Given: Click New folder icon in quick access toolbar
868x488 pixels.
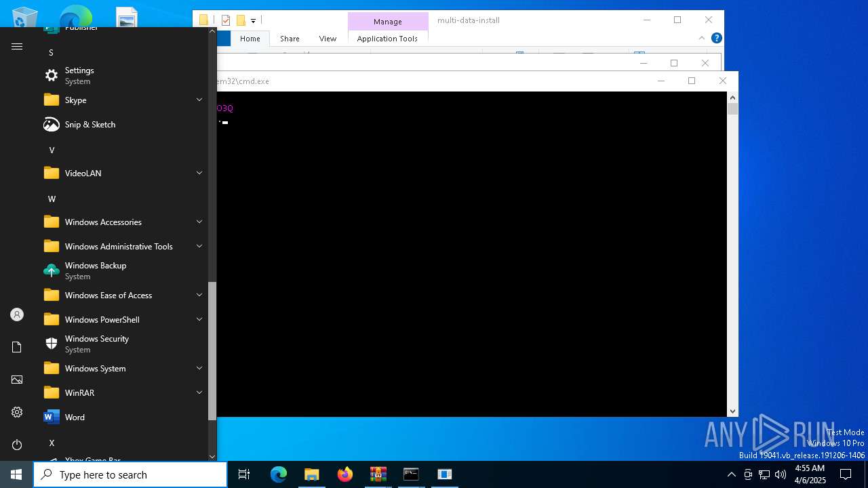Looking at the screenshot, I should [241, 20].
